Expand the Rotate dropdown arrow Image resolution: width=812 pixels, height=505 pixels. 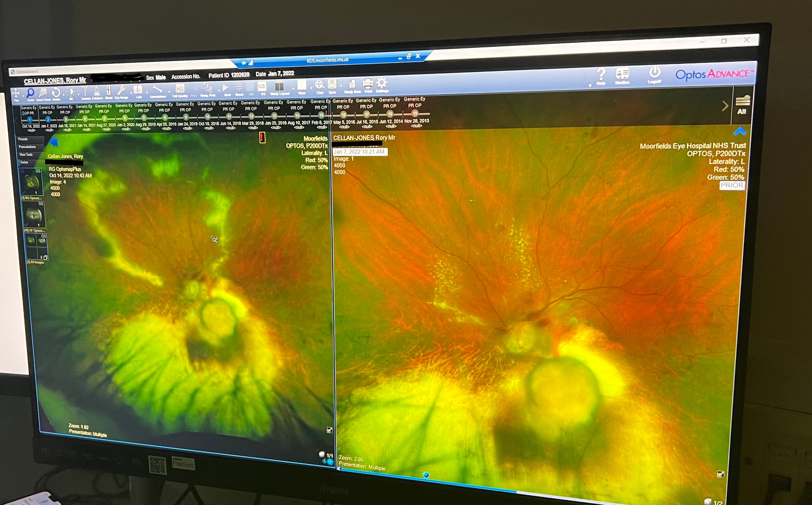pyautogui.click(x=63, y=95)
